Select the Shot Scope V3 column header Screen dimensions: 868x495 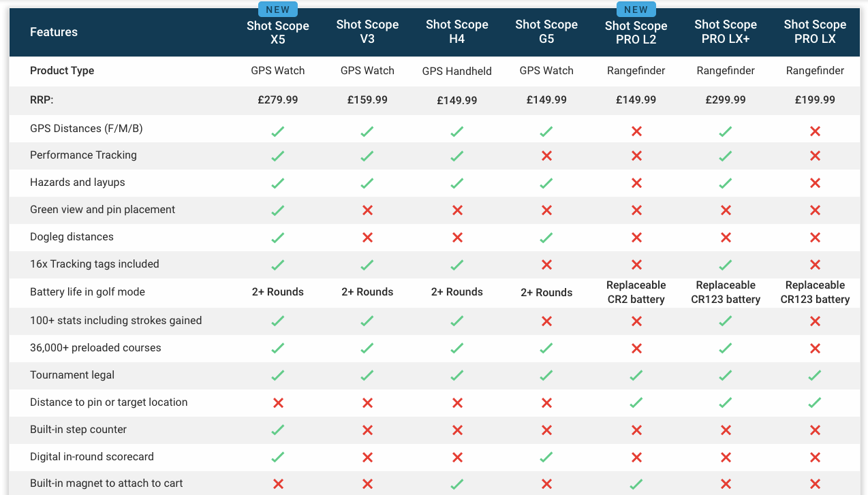367,32
